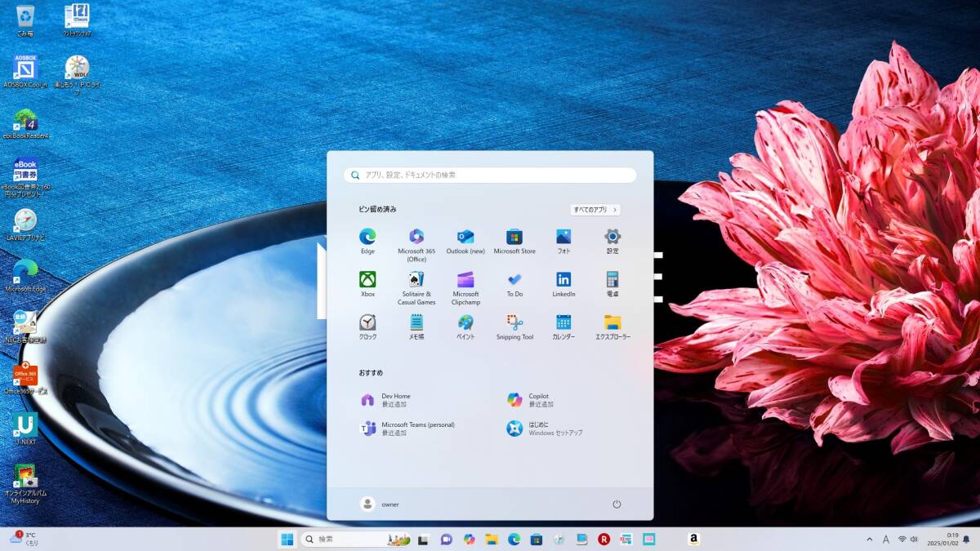Open the ごみ箱 (Recycle Bin) desktop icon

coord(25,20)
